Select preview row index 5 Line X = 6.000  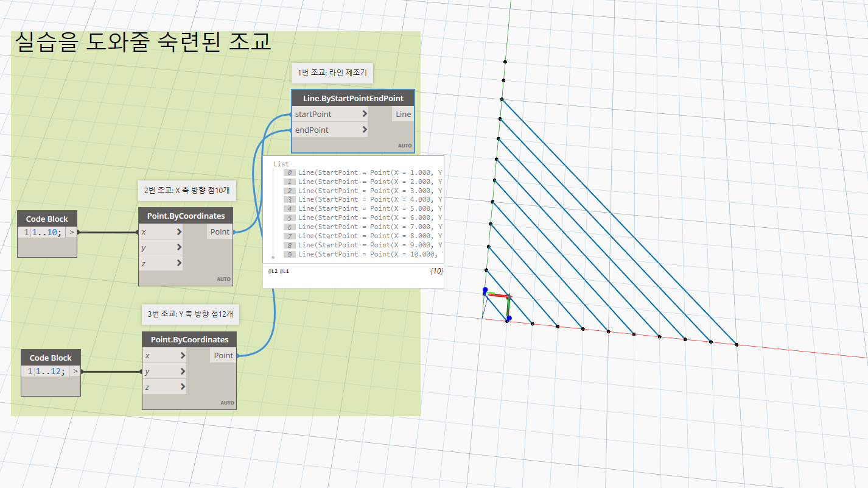coord(363,217)
